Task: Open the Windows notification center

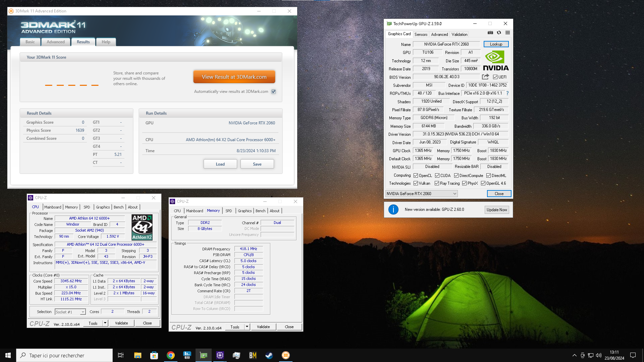Action: pyautogui.click(x=633, y=355)
